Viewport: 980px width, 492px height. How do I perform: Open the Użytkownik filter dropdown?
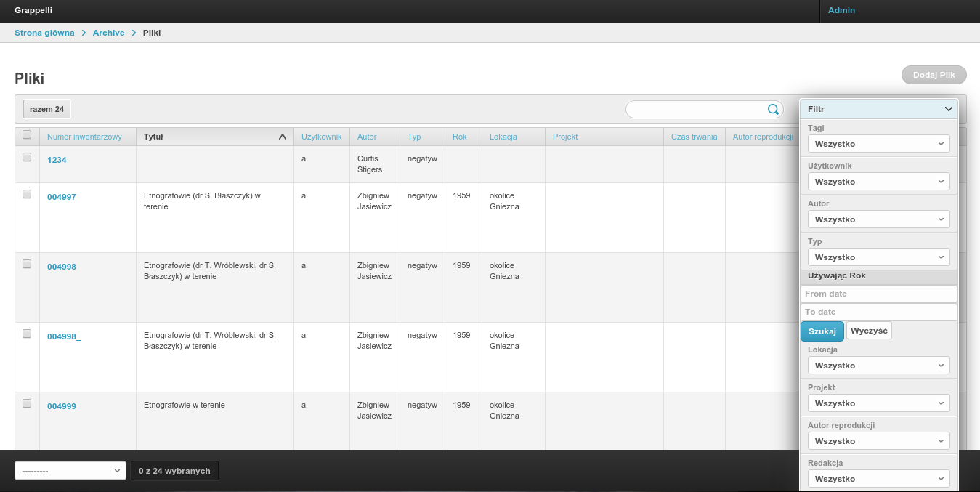(879, 182)
